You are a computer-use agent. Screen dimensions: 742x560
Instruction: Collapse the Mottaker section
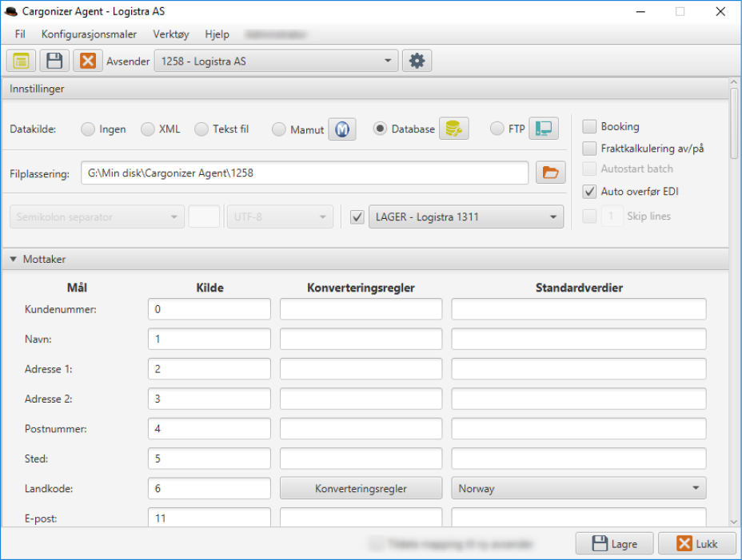14,259
